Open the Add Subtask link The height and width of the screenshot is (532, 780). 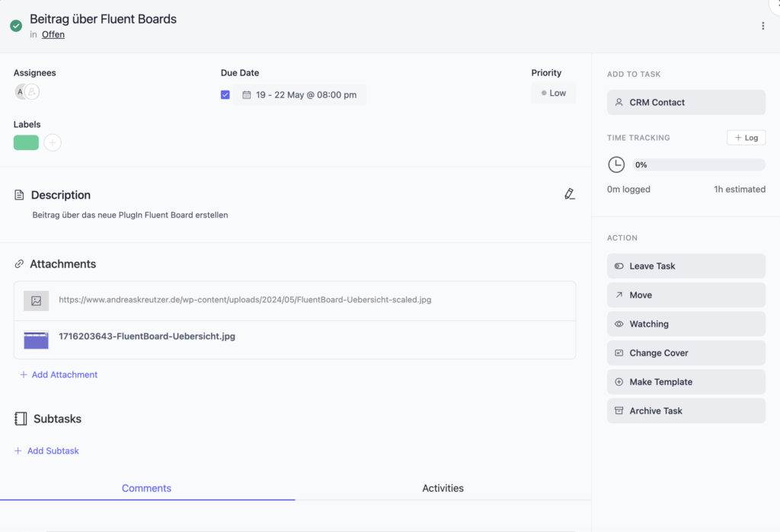pyautogui.click(x=46, y=451)
